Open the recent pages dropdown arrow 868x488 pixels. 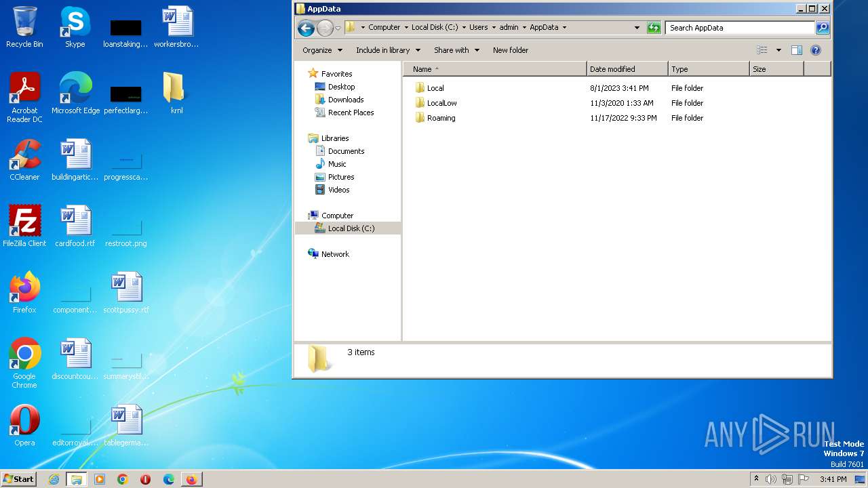point(338,28)
